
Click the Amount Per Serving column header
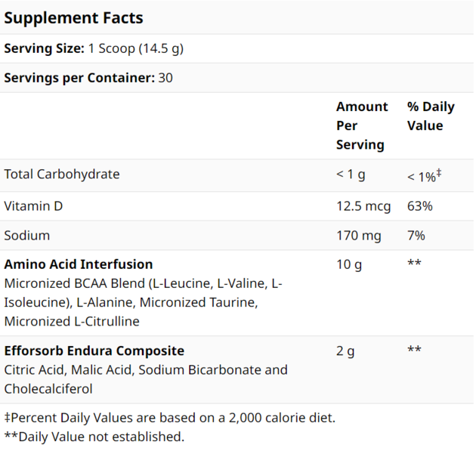pos(362,125)
